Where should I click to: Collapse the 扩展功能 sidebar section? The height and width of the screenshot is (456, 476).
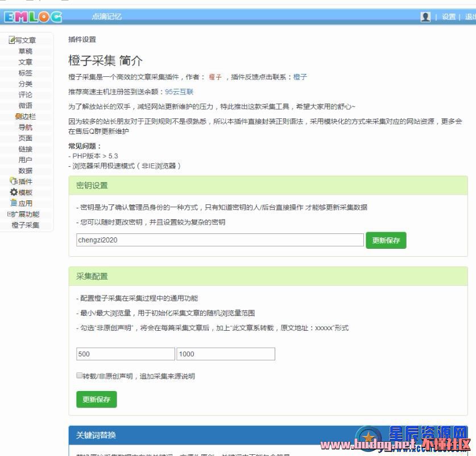pyautogui.click(x=9, y=214)
